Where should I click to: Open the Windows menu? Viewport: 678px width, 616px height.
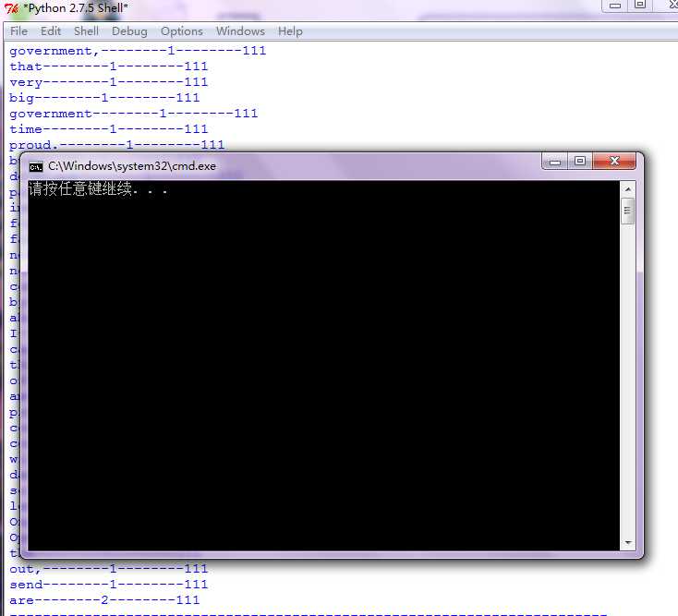(240, 31)
